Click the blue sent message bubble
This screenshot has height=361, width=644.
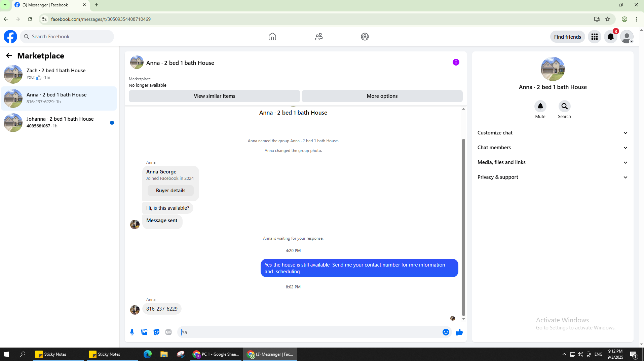pos(359,268)
